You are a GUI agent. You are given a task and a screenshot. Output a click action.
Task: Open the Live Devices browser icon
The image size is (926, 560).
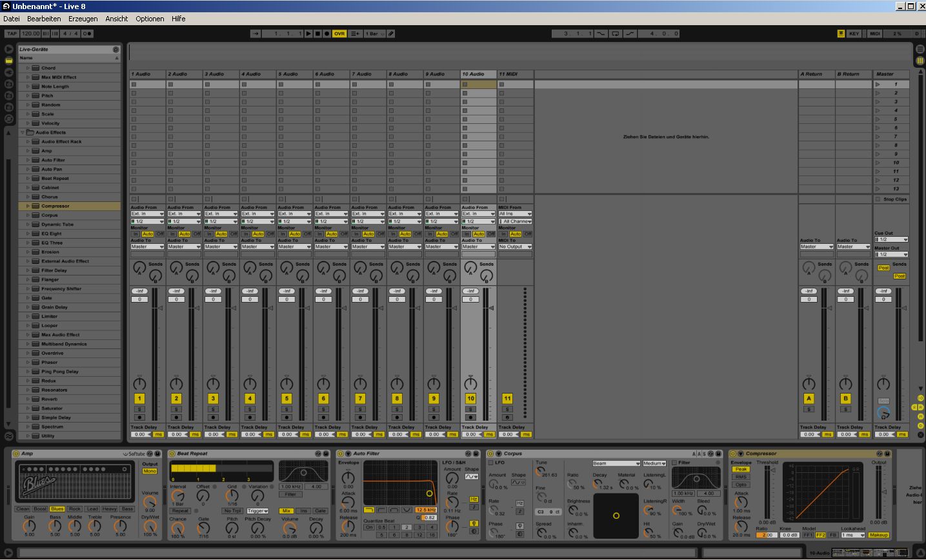coord(9,60)
